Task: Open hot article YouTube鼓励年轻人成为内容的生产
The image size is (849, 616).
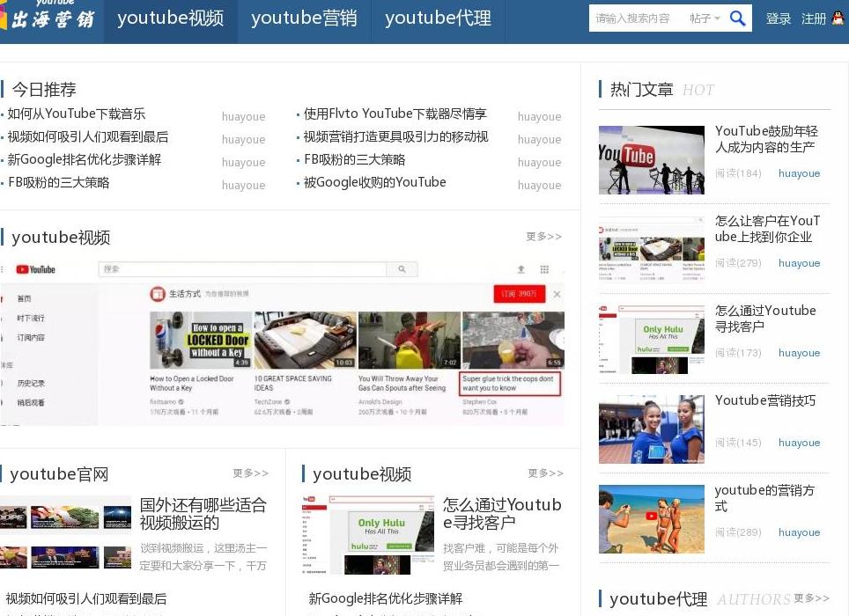Action: point(766,139)
